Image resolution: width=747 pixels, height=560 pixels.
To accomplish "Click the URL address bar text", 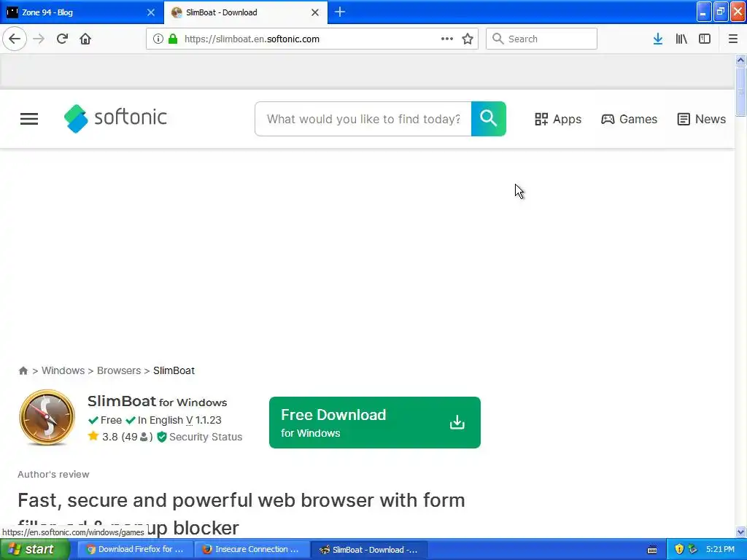I will point(252,39).
